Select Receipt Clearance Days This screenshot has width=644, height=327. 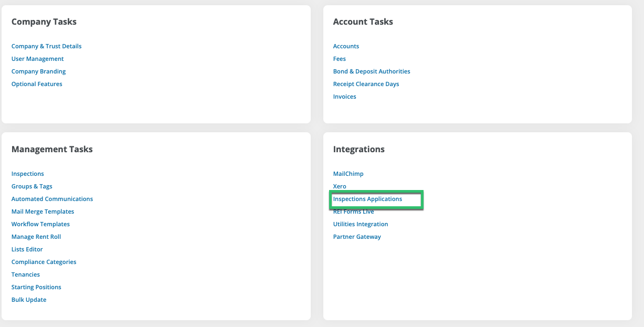tap(366, 84)
